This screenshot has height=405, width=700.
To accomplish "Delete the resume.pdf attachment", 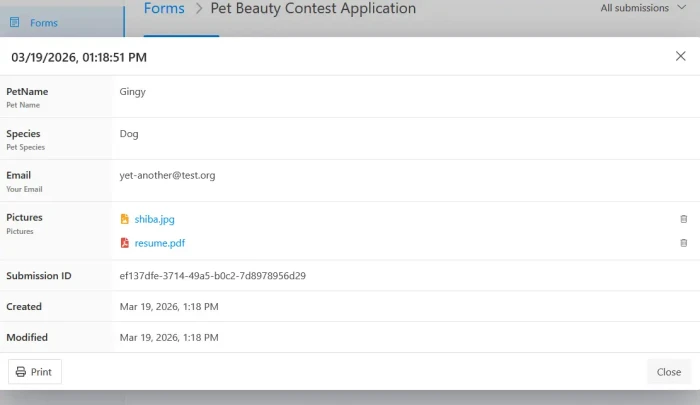I will coord(683,243).
